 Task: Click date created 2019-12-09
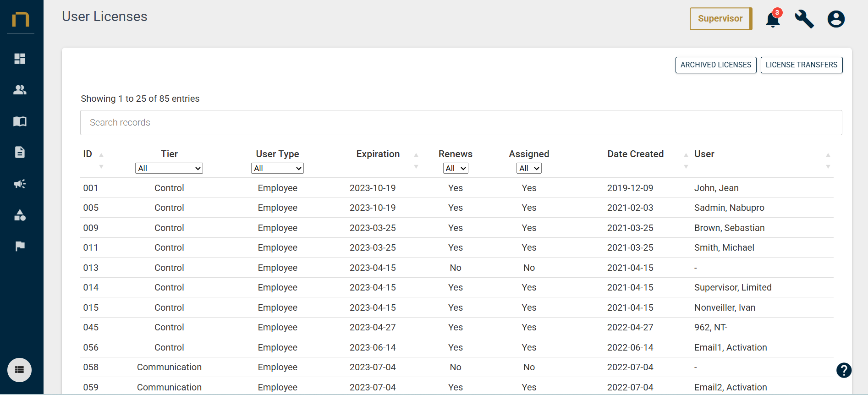[x=630, y=188]
